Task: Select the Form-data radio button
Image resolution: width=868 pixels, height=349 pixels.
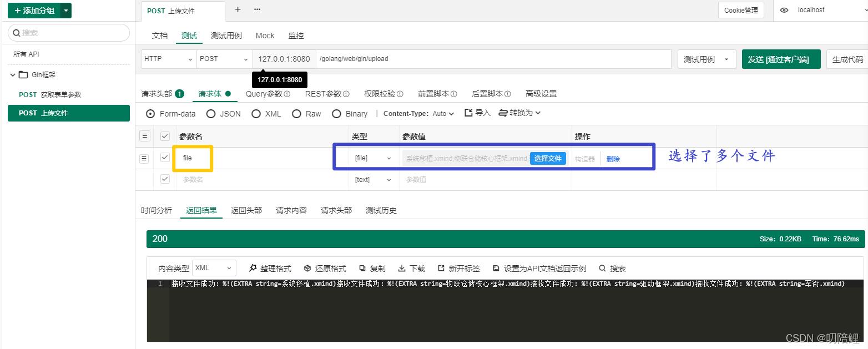Action: pos(150,114)
